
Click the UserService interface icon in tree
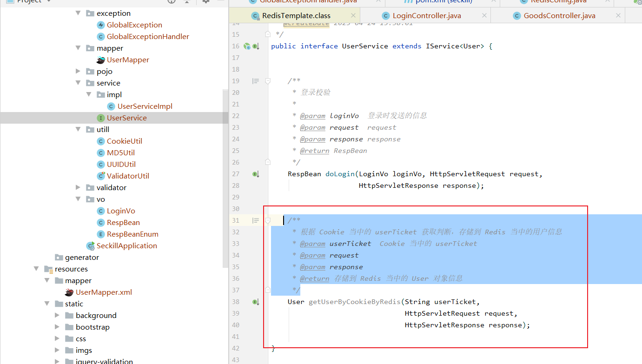[x=100, y=118]
